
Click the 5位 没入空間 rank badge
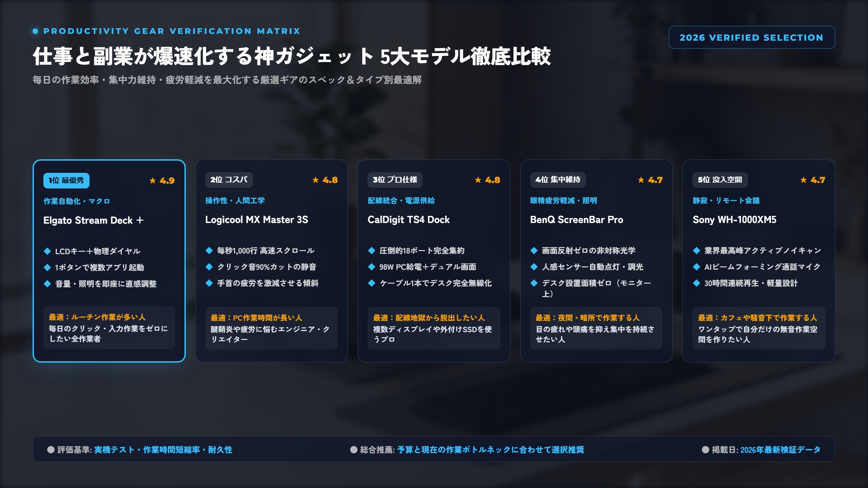click(720, 180)
